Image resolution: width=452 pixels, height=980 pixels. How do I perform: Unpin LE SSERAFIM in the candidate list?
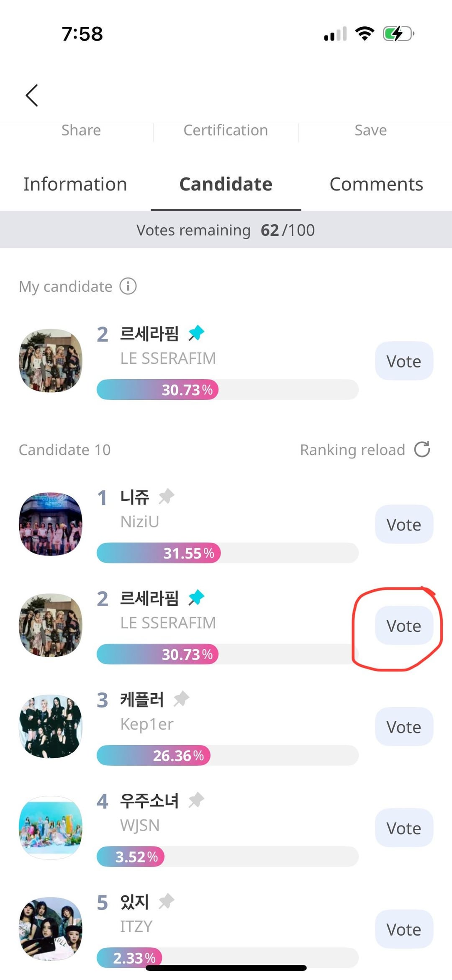(x=196, y=598)
